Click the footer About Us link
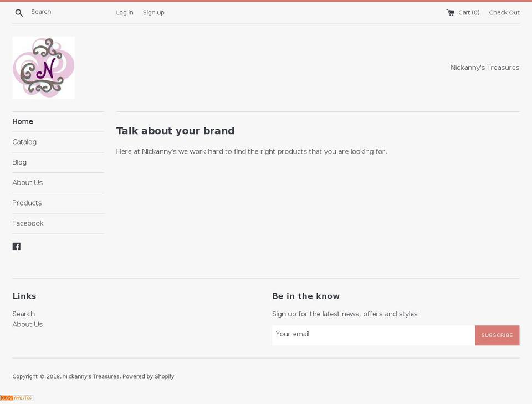 (28, 324)
